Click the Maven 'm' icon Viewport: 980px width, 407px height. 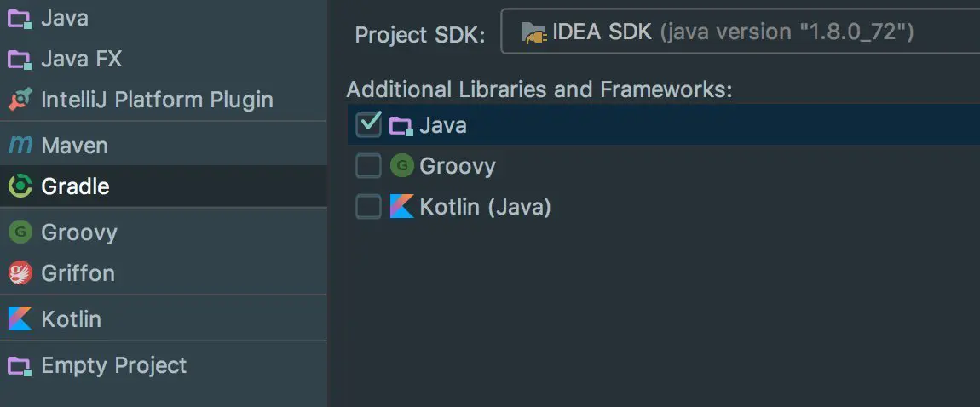click(20, 146)
